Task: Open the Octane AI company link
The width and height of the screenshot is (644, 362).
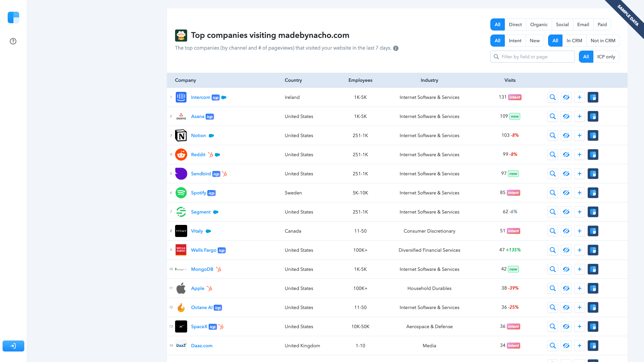Action: pos(202,307)
